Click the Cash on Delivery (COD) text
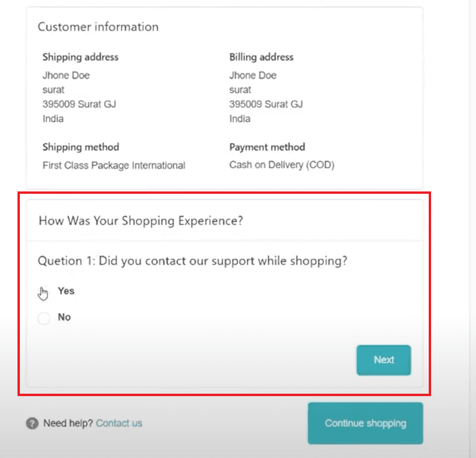Viewport: 476px width, 458px height. tap(282, 165)
